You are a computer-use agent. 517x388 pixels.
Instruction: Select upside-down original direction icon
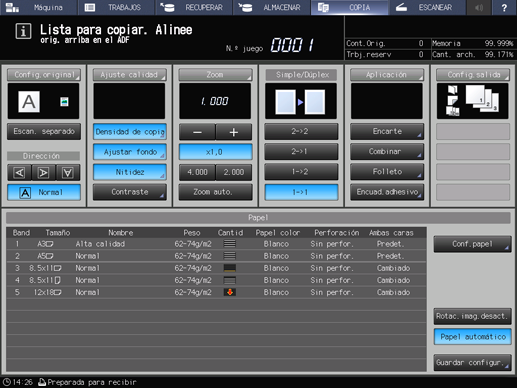coord(68,173)
